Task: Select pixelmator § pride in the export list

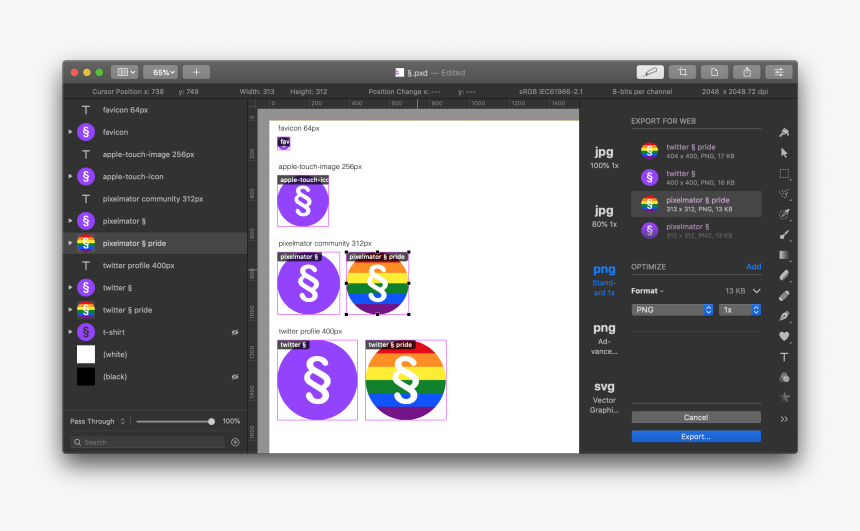Action: tap(696, 204)
